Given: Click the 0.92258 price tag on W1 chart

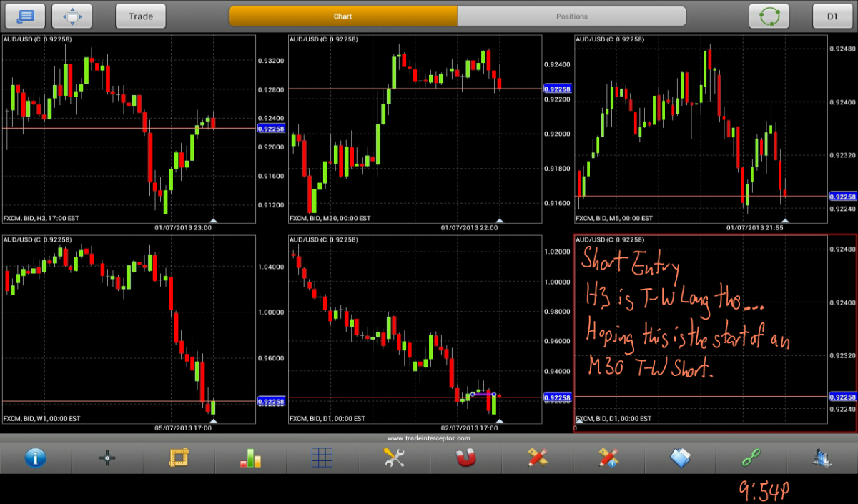Looking at the screenshot, I should (271, 402).
